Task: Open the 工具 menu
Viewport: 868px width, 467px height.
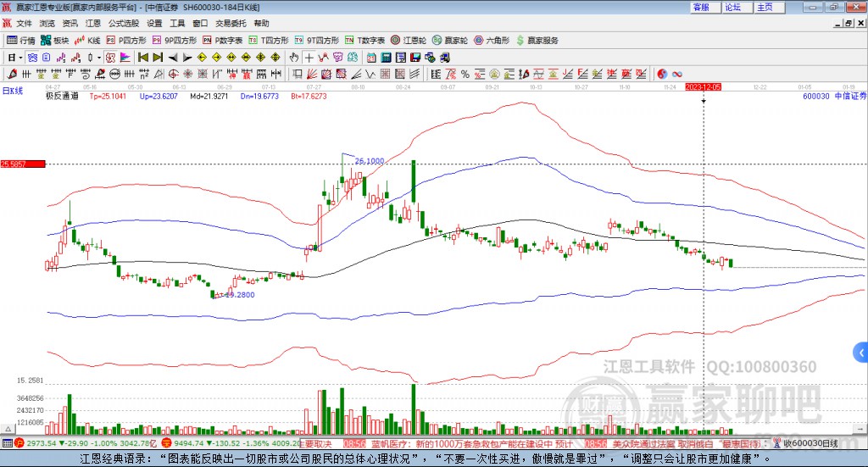Action: click(177, 23)
